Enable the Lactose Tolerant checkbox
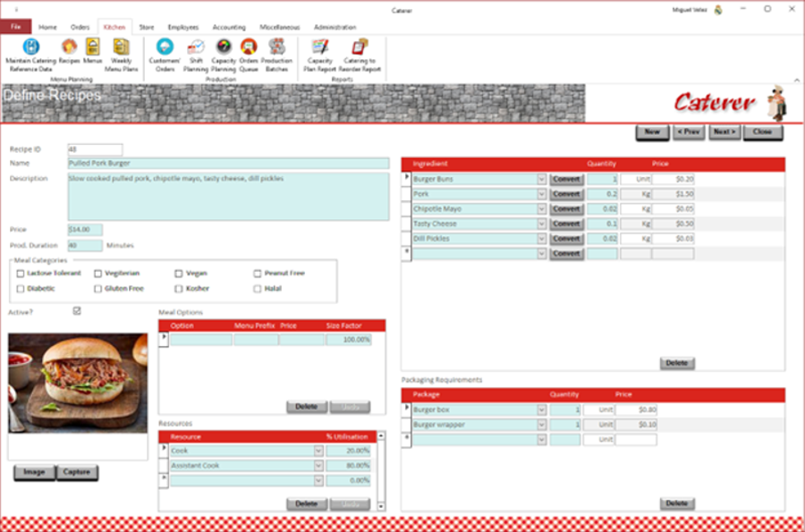The height and width of the screenshot is (532, 805). [x=21, y=274]
